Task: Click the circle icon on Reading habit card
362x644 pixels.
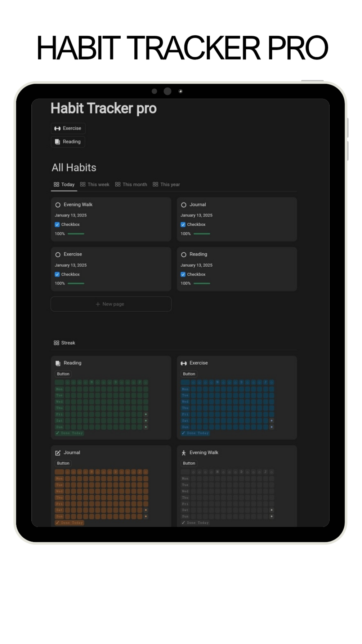Action: [x=184, y=254]
